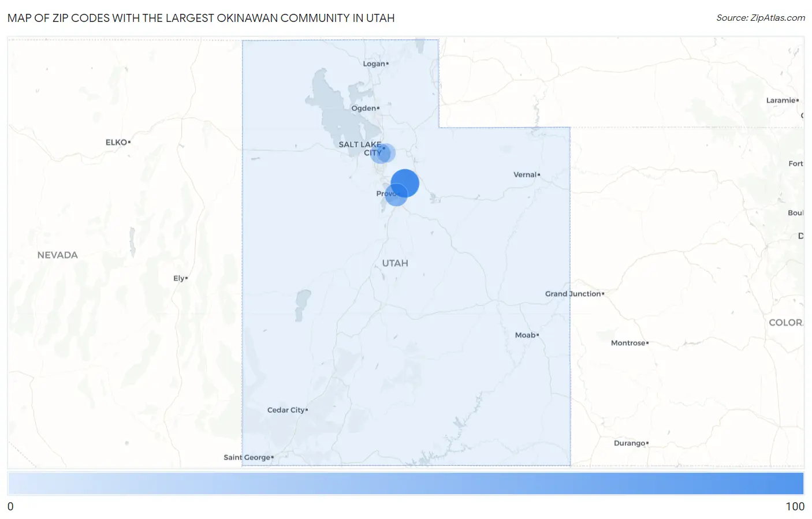Click the Logan city label
The height and width of the screenshot is (519, 812).
pyautogui.click(x=375, y=64)
